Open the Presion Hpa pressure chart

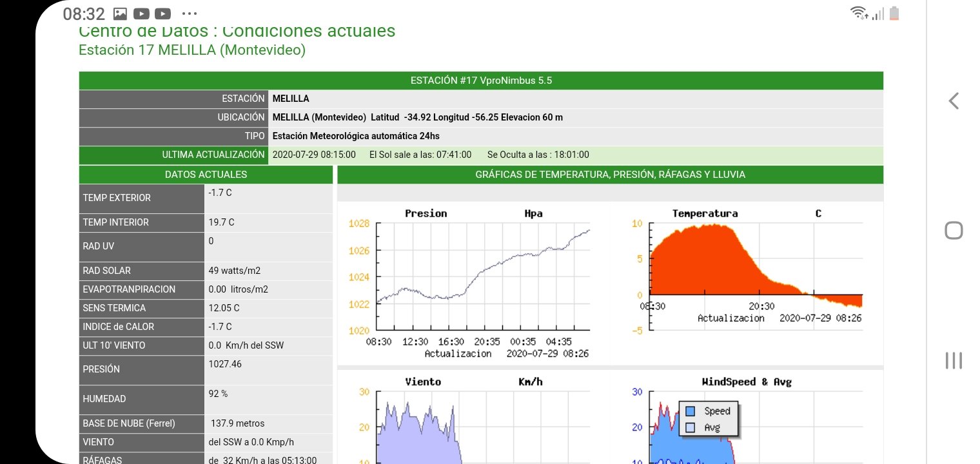coord(469,283)
